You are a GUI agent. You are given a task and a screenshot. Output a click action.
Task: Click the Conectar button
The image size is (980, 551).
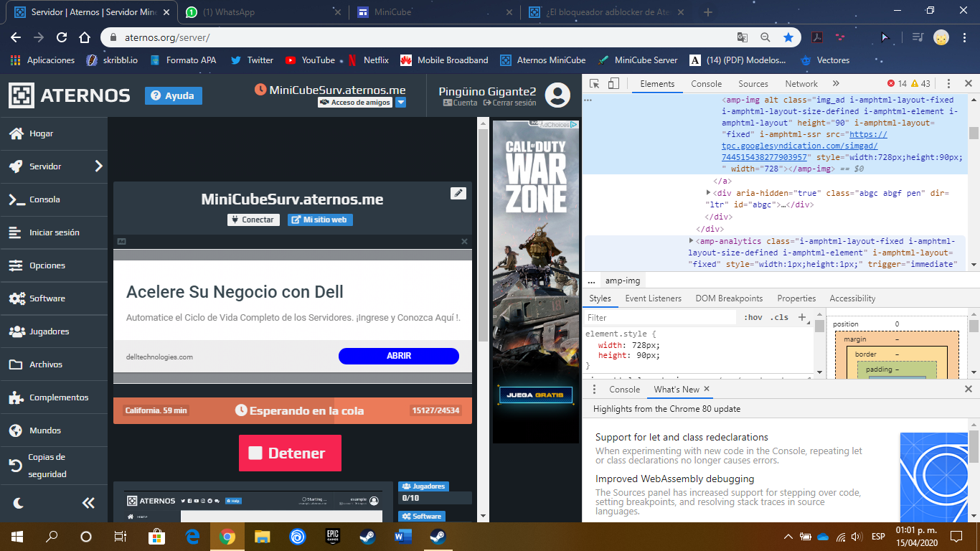(253, 220)
